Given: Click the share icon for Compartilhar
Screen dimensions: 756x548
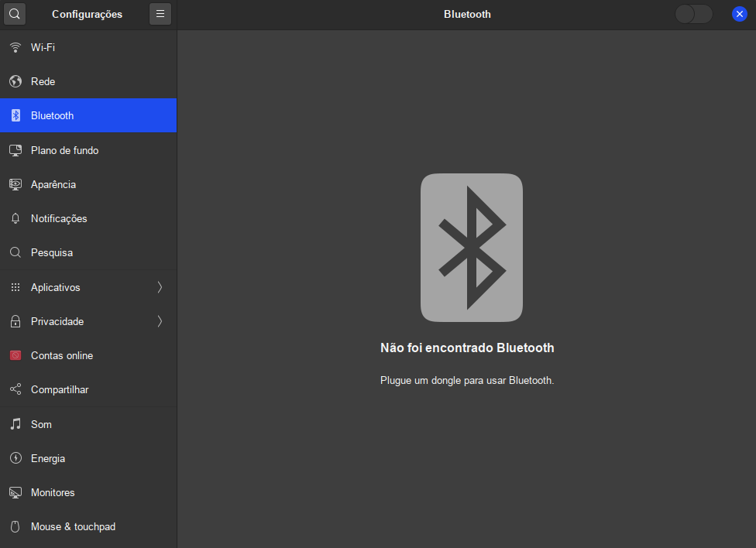Looking at the screenshot, I should click(15, 389).
